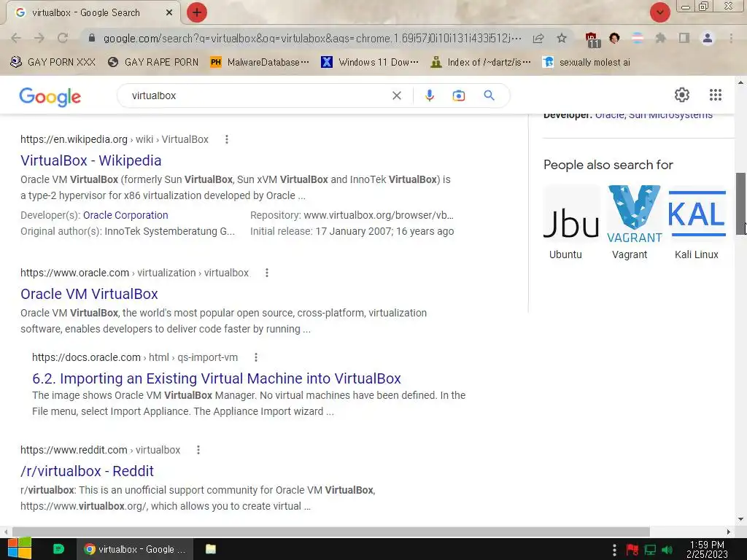The height and width of the screenshot is (560, 747).
Task: Open the green chat app in taskbar
Action: pos(58,549)
